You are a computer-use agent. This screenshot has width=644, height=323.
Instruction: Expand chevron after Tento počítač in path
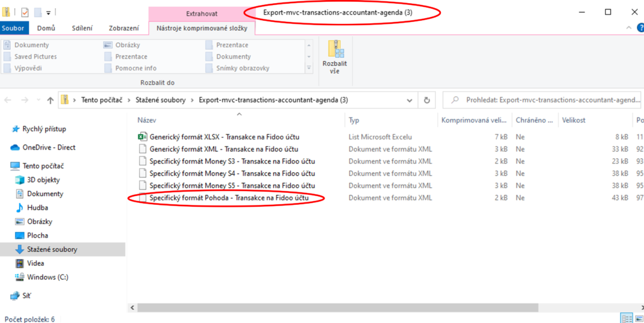pos(128,100)
